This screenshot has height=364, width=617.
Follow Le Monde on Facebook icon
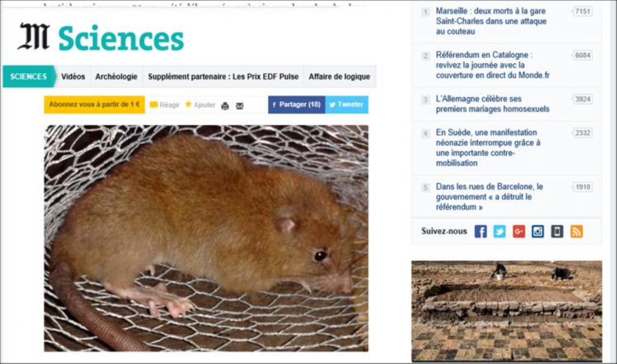(x=480, y=231)
